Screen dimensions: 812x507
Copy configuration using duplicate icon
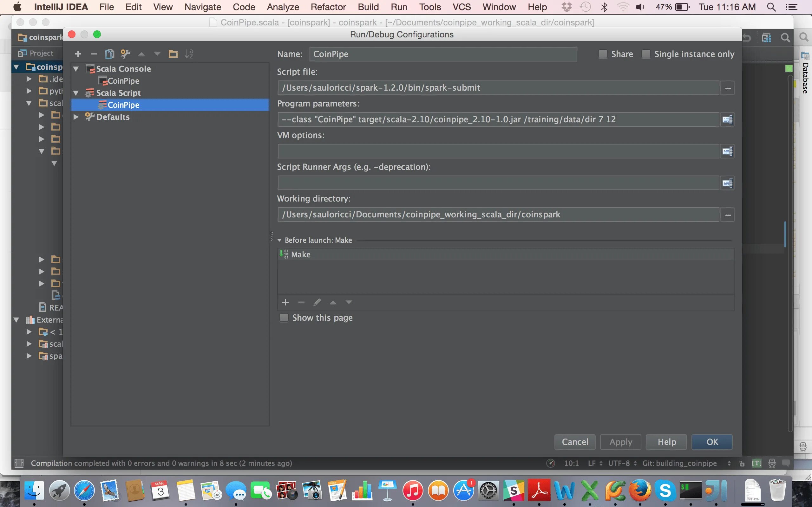109,54
